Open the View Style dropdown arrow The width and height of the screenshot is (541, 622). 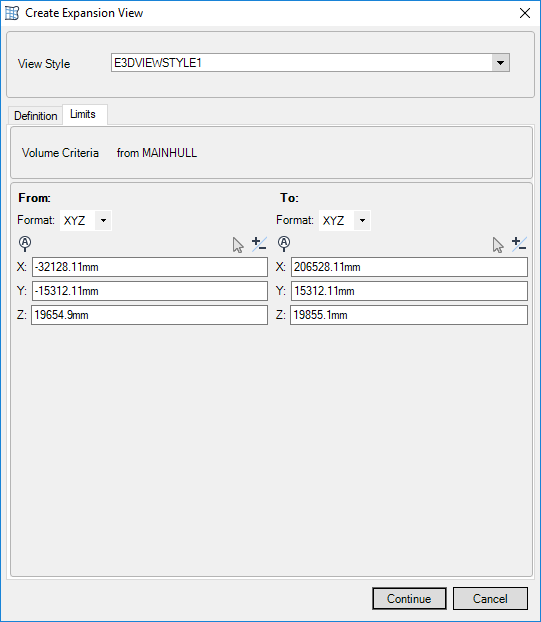click(x=501, y=63)
